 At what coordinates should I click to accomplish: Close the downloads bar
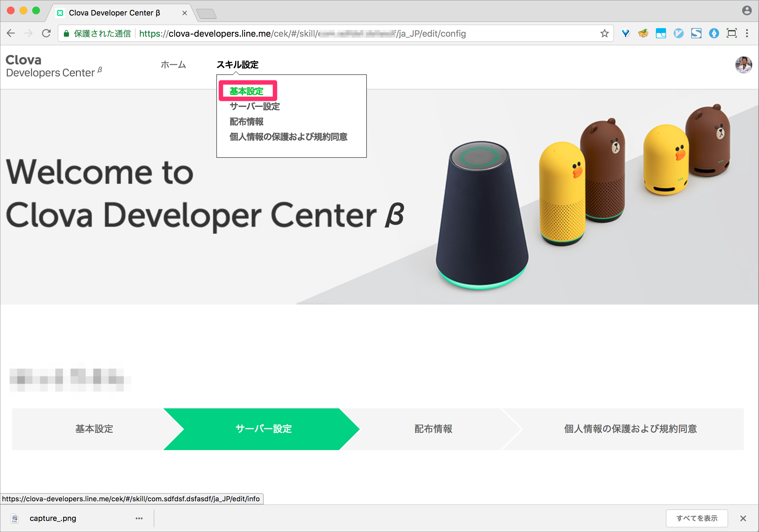(743, 518)
